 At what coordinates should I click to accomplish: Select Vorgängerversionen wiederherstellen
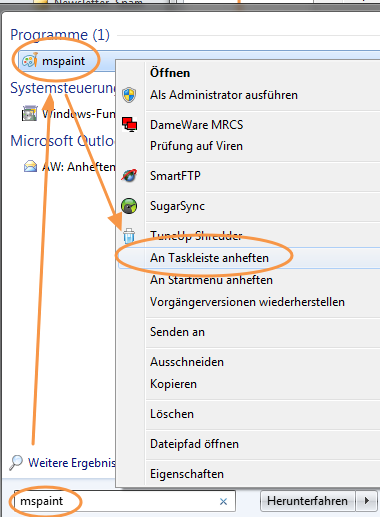coord(247,302)
